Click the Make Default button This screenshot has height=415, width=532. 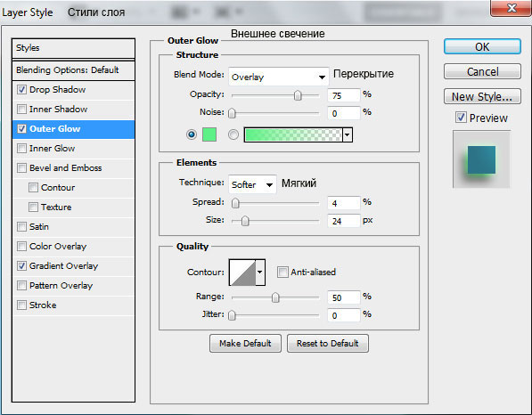point(245,343)
